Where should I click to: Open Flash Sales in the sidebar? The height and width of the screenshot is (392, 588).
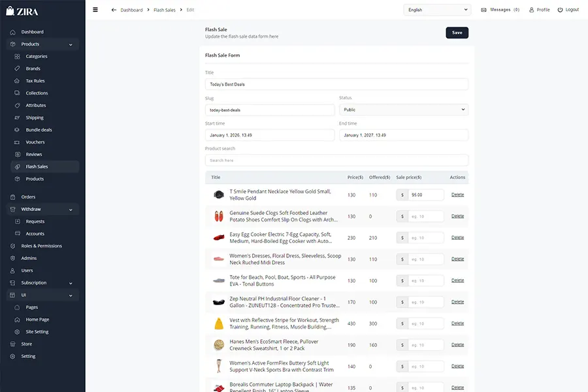(x=45, y=167)
